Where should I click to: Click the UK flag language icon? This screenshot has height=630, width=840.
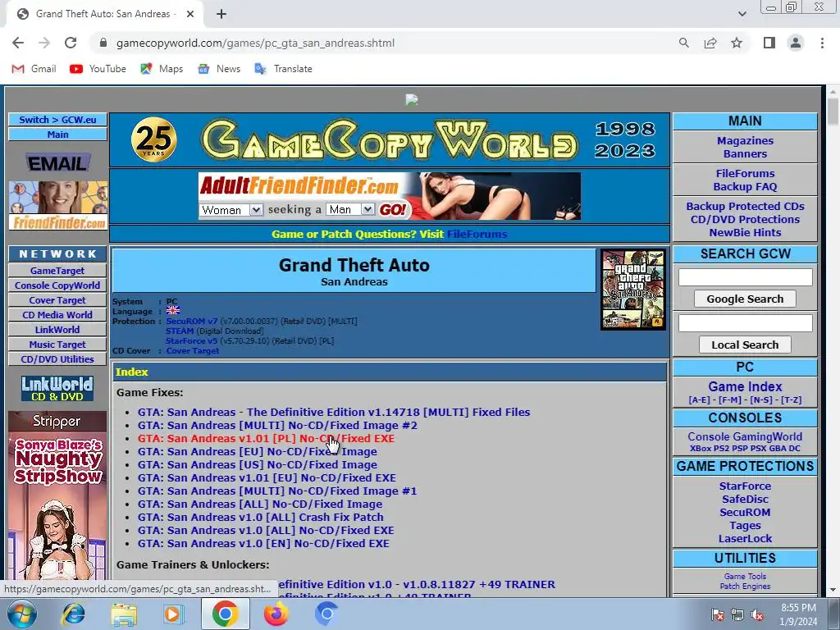pos(172,311)
